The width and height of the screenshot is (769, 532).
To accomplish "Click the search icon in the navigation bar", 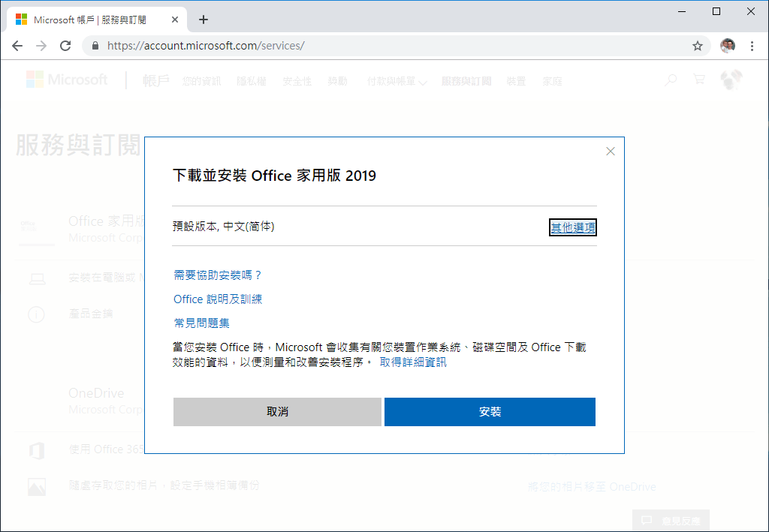I will click(x=670, y=80).
